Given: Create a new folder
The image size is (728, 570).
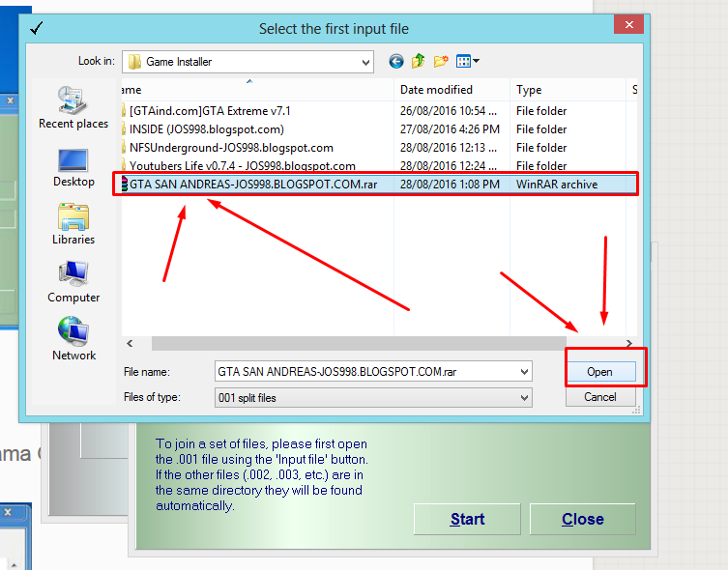Looking at the screenshot, I should pos(441,61).
